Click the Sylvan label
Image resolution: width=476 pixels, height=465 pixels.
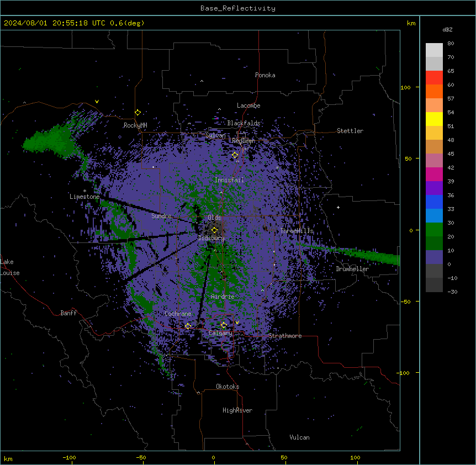pyautogui.click(x=215, y=135)
